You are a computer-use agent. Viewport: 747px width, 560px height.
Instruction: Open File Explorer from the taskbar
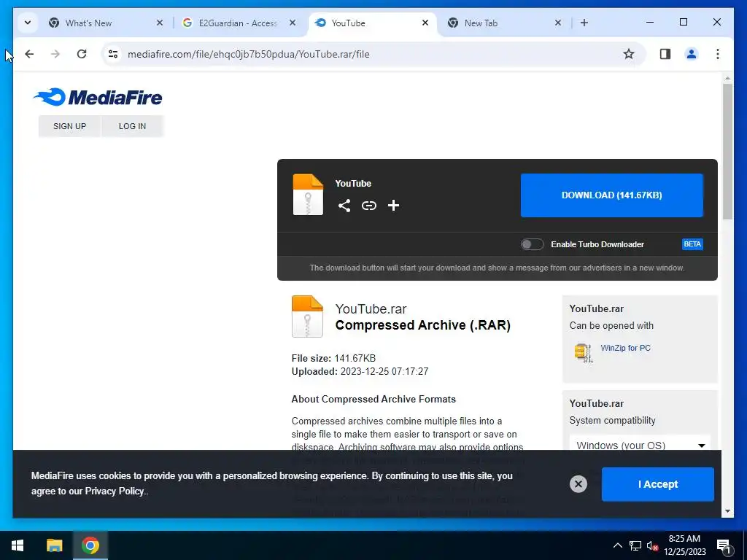pos(54,545)
